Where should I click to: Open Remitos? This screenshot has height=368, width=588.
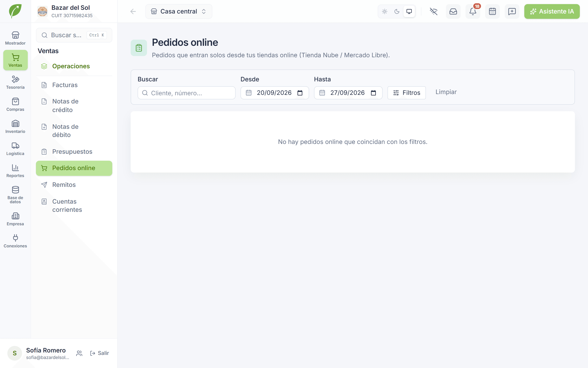coord(74,185)
